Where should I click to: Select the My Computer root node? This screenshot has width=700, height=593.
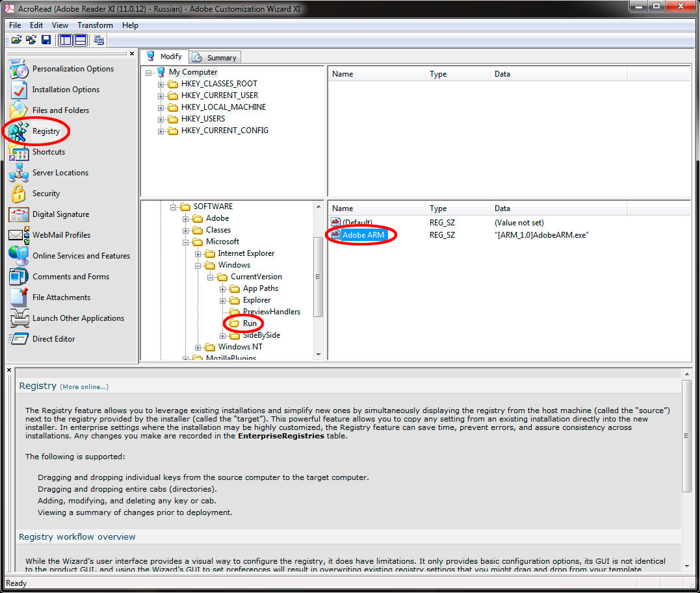point(193,72)
